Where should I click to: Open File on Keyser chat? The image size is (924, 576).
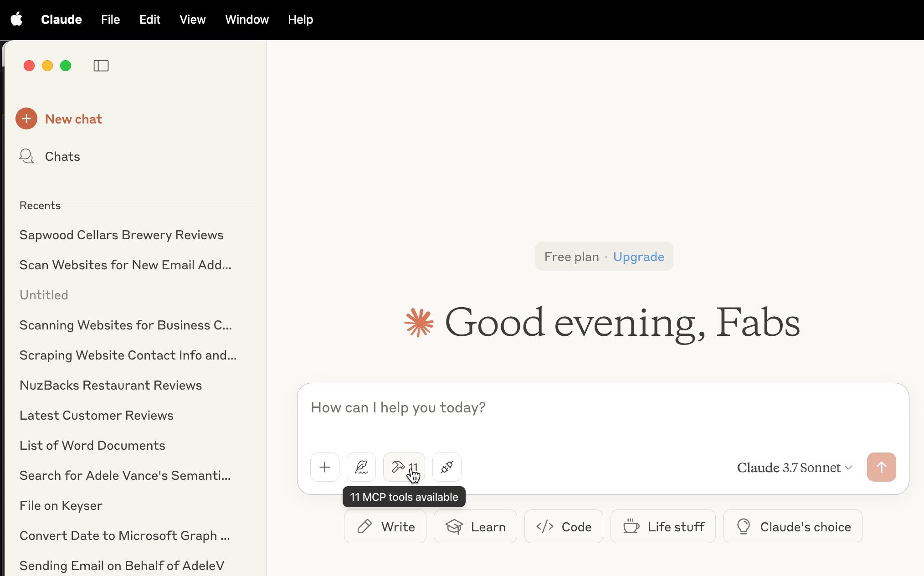tap(61, 505)
